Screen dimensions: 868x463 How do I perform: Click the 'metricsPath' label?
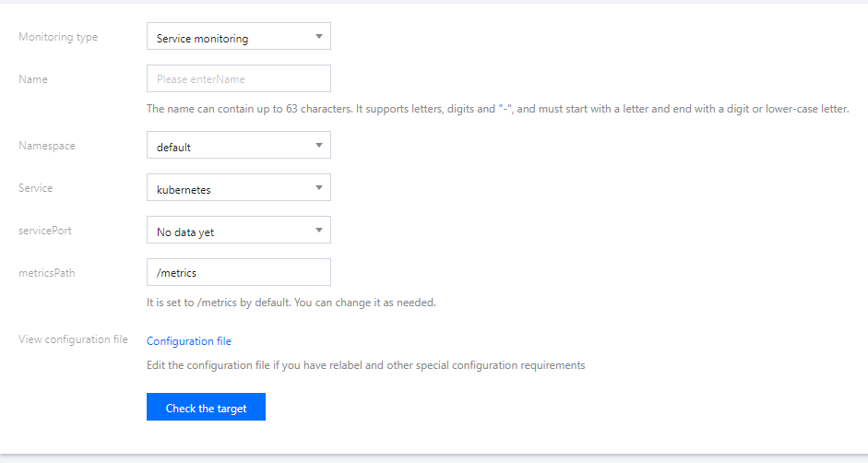(x=46, y=273)
